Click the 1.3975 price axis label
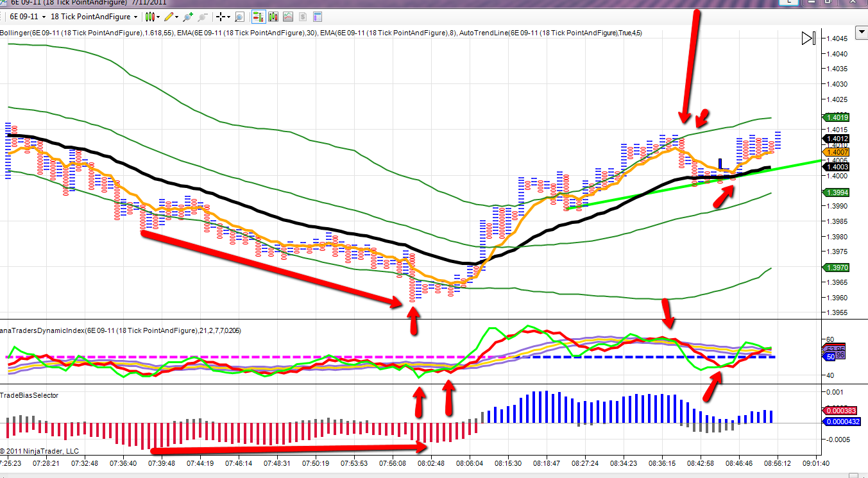The height and width of the screenshot is (478, 868). tap(837, 252)
